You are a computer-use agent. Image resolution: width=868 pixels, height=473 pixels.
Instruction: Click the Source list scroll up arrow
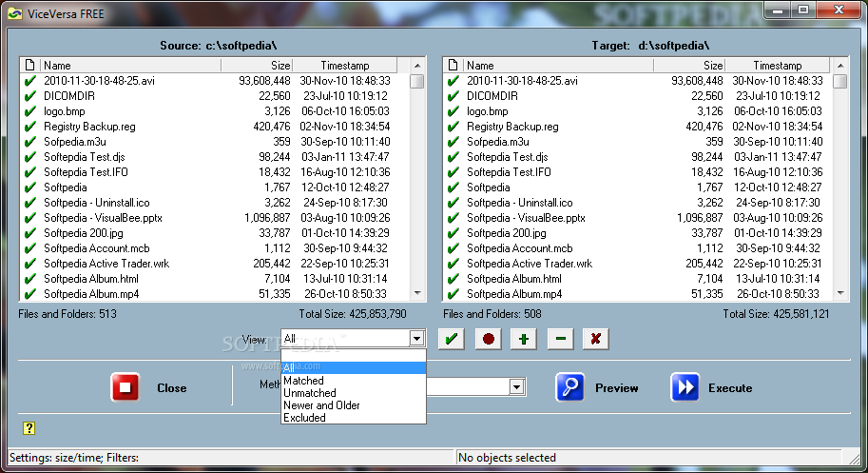(x=417, y=66)
